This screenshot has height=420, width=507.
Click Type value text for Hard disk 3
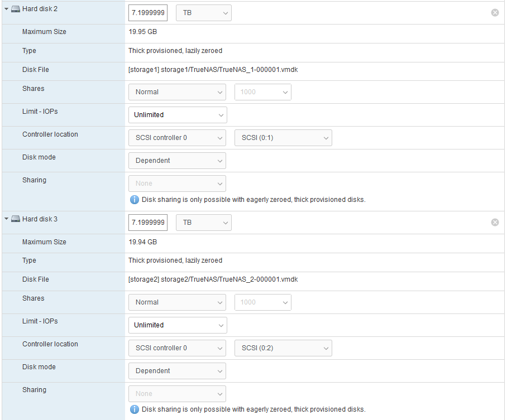tap(175, 260)
